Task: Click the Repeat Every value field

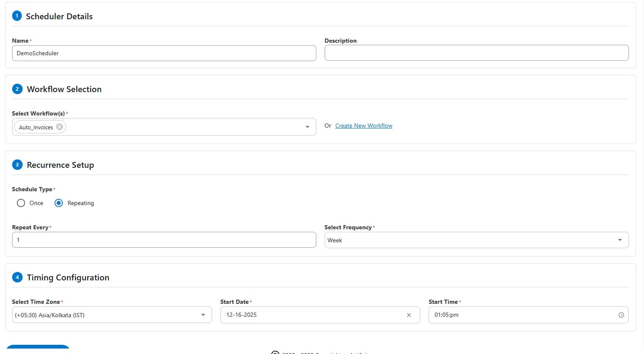Action: (x=163, y=240)
